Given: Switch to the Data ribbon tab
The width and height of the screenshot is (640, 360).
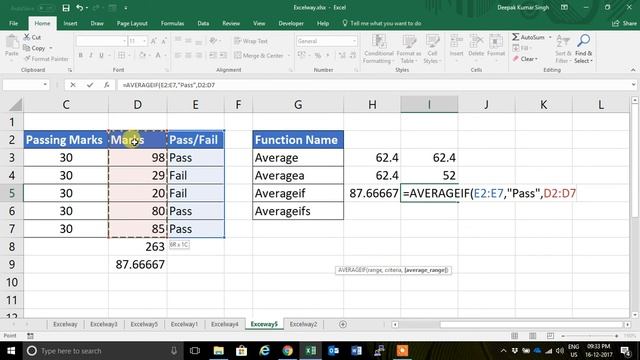Looking at the screenshot, I should (x=203, y=24).
